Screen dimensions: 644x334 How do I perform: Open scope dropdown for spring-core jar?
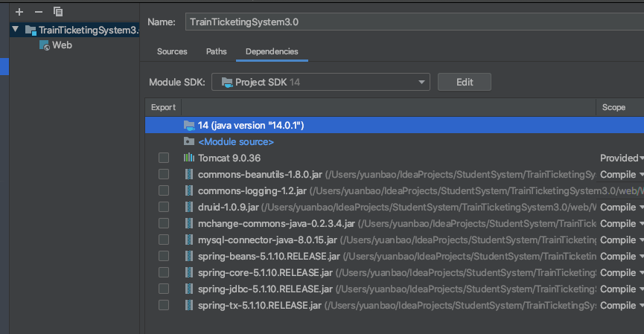click(622, 273)
